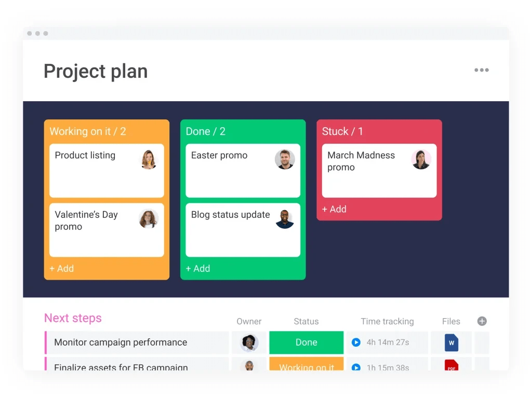Open the Word file in the Files column
Viewport: 532px width, 397px height.
click(451, 343)
